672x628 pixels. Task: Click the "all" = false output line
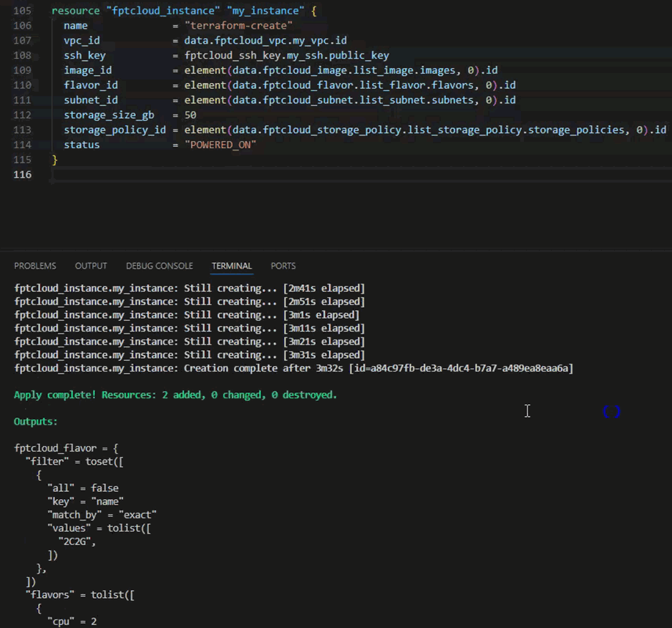(x=83, y=488)
